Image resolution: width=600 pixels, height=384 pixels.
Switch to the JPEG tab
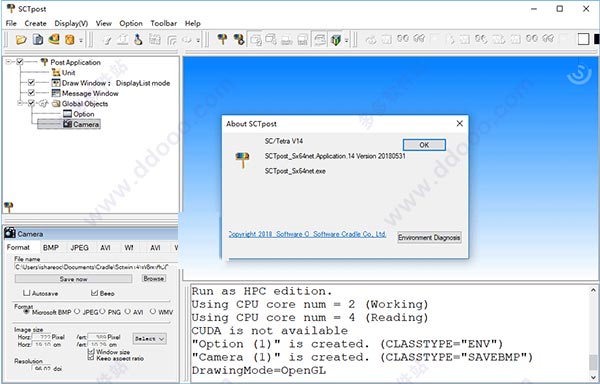click(79, 248)
